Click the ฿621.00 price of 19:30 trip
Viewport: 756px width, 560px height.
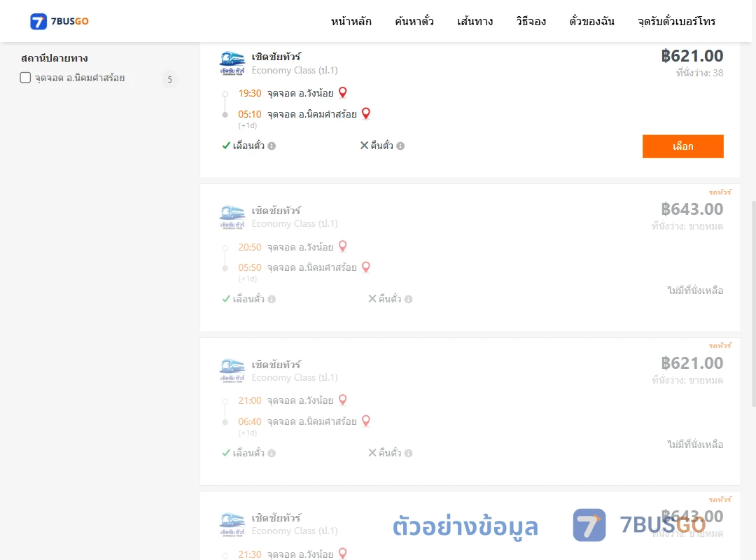[692, 56]
